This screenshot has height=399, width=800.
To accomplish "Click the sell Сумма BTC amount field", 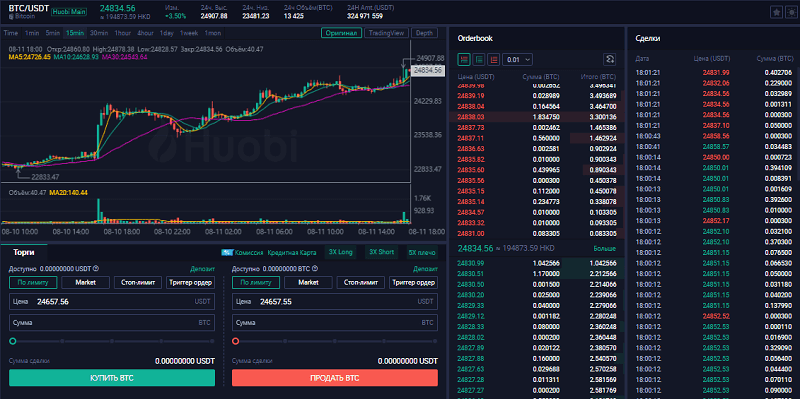I will pos(335,322).
